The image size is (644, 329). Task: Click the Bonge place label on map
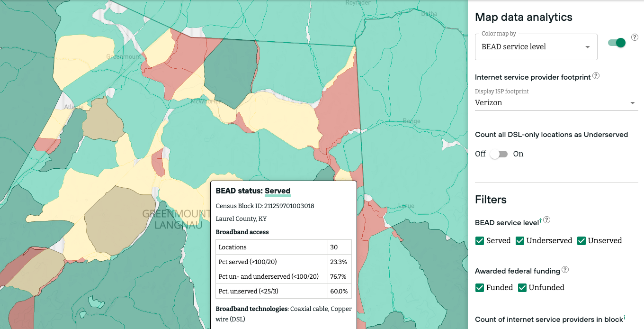[411, 121]
